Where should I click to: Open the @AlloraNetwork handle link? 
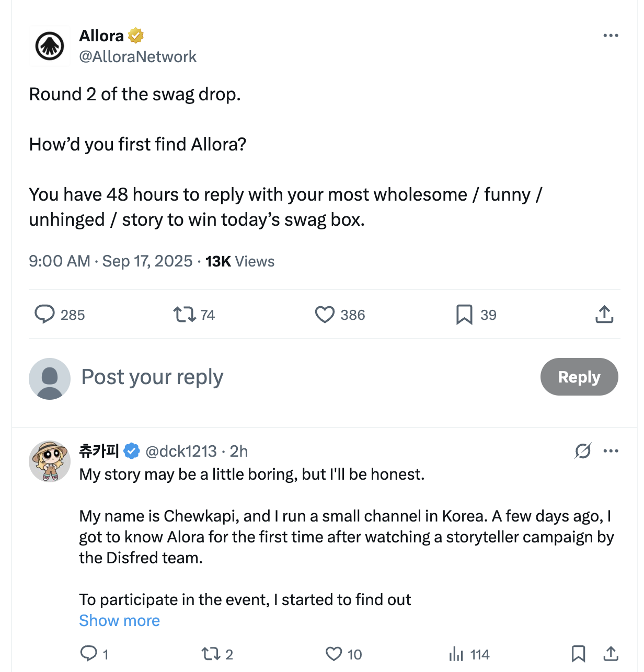pos(137,56)
